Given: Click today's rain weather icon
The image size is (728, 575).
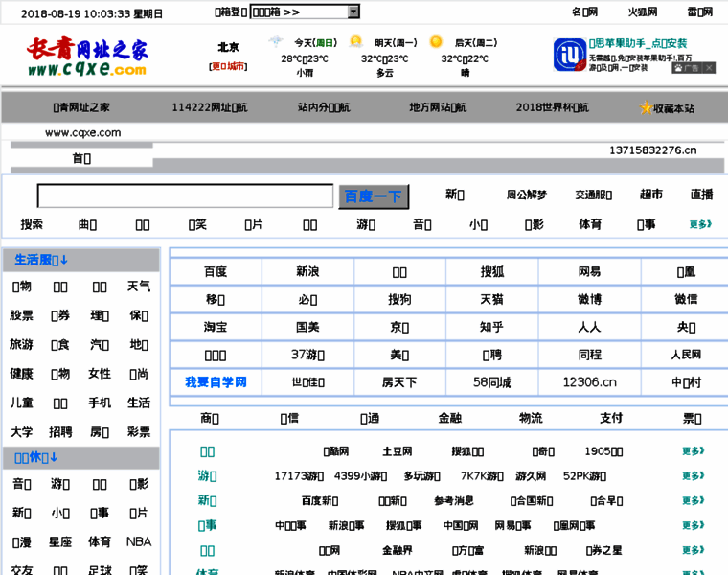Looking at the screenshot, I should pos(276,42).
